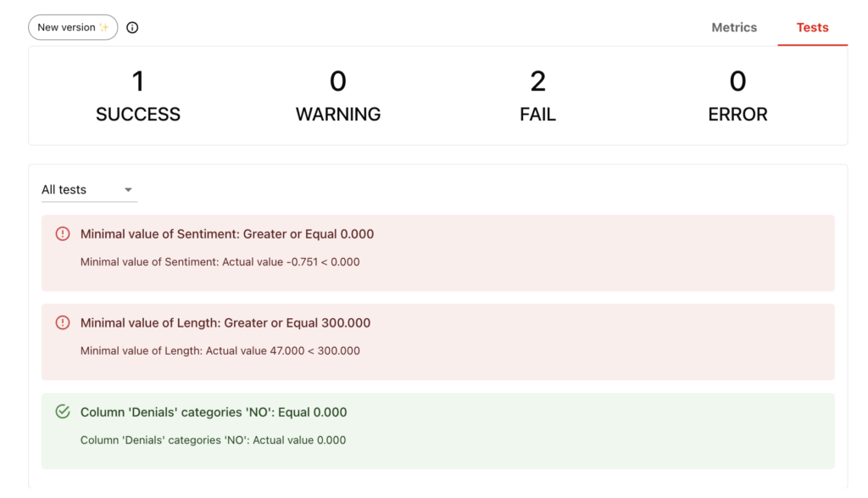
Task: Click the SUCCESS count of 1
Action: (x=138, y=82)
